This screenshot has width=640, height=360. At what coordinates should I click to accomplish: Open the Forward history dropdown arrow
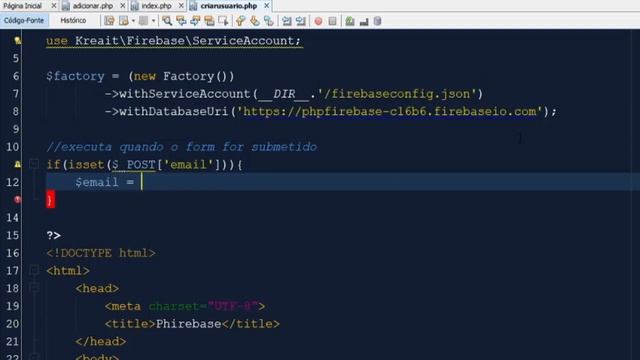(x=153, y=21)
